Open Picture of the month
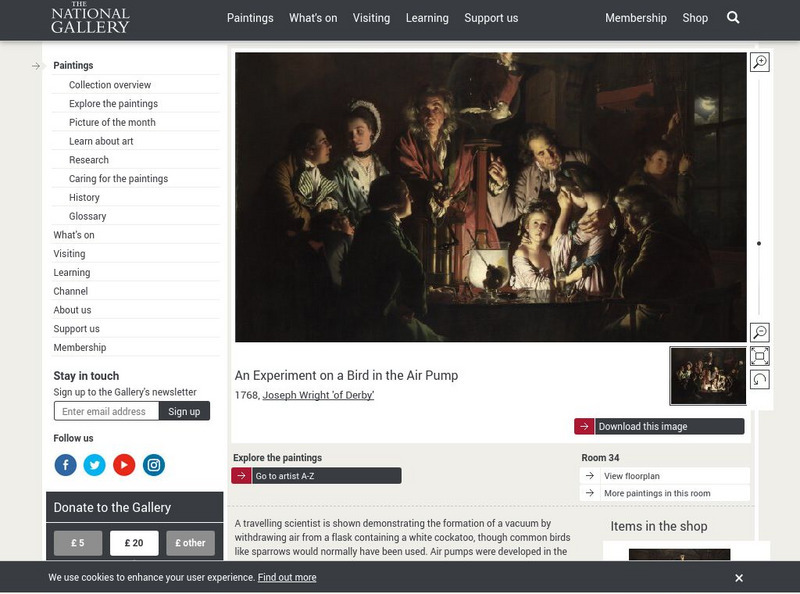The width and height of the screenshot is (800, 594). pyautogui.click(x=112, y=122)
